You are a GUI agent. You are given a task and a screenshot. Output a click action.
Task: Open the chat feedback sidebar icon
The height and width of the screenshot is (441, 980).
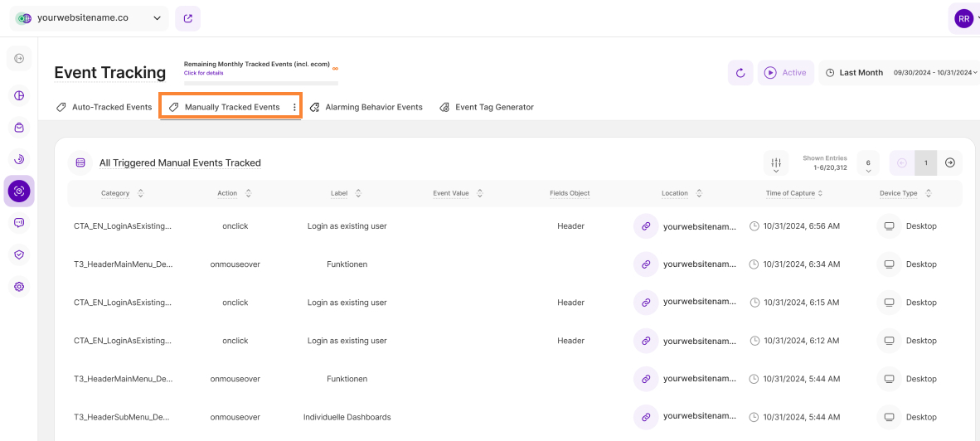click(19, 223)
